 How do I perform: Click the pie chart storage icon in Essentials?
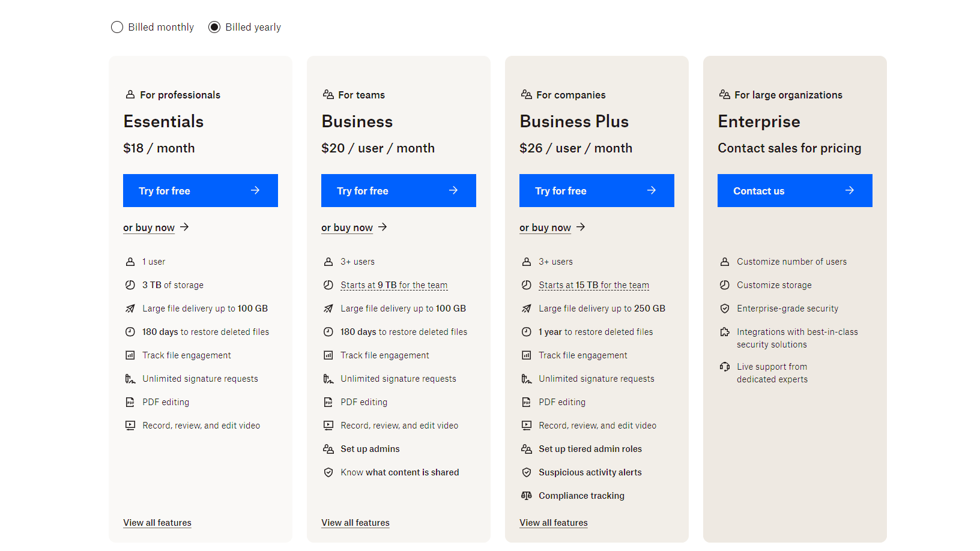[x=130, y=285]
